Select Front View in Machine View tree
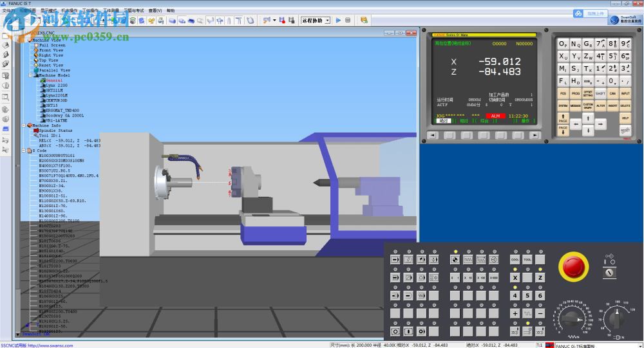 tap(52, 50)
